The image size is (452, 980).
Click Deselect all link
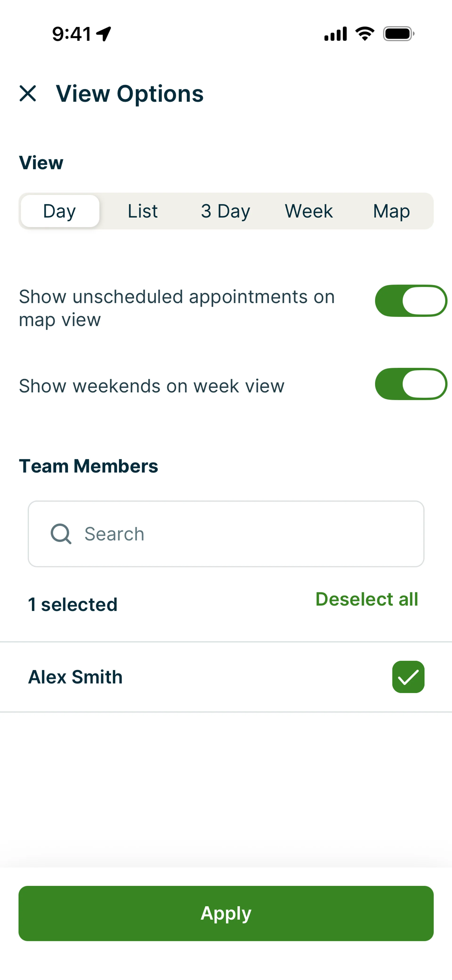point(367,599)
